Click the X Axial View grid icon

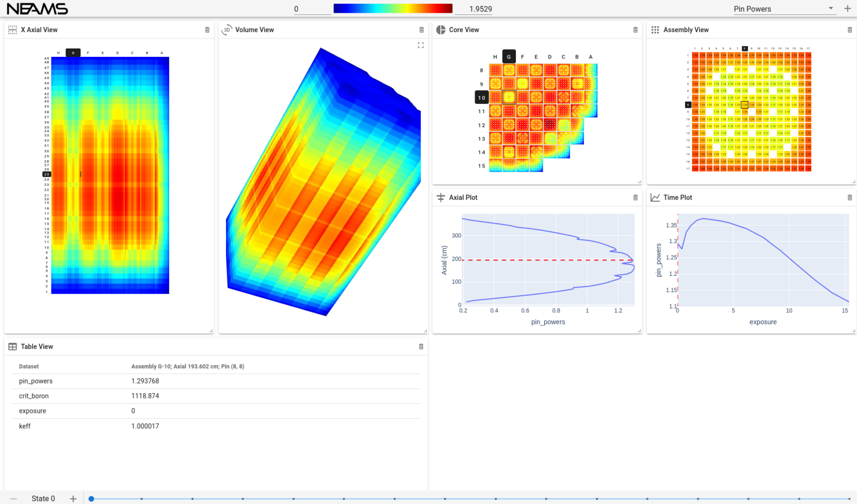click(x=12, y=30)
